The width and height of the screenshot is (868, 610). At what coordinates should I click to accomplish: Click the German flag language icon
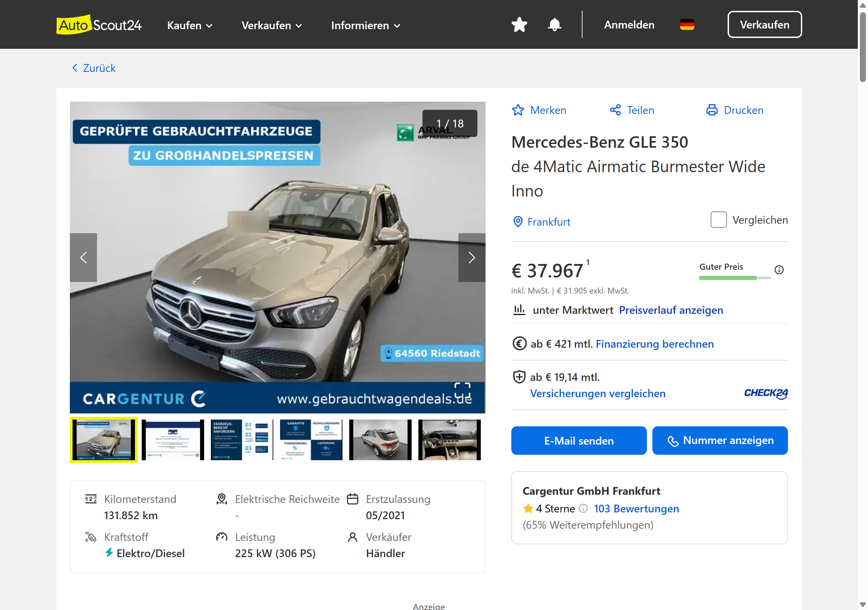[687, 25]
